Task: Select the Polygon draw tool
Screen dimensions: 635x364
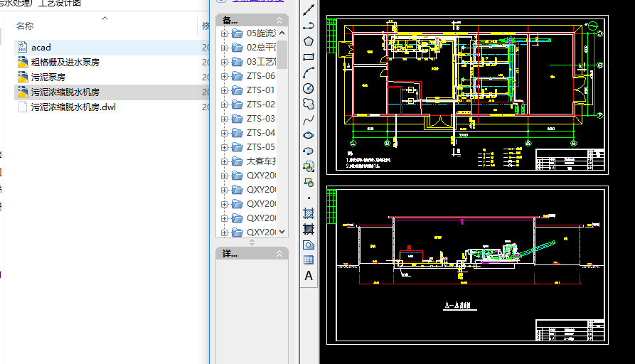Action: point(309,41)
